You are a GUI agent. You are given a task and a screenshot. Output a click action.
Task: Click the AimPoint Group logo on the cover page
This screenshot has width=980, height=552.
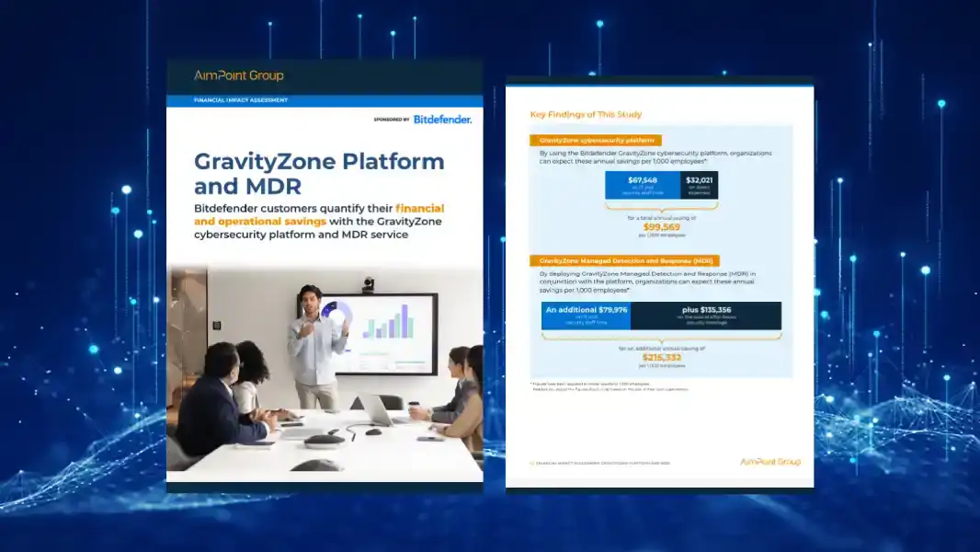click(x=239, y=75)
